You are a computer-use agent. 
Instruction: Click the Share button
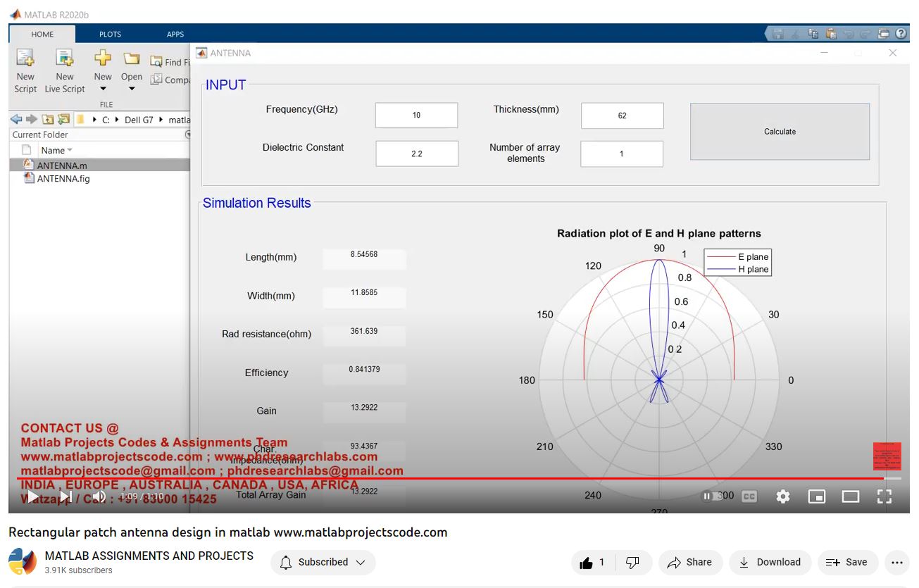(x=690, y=562)
